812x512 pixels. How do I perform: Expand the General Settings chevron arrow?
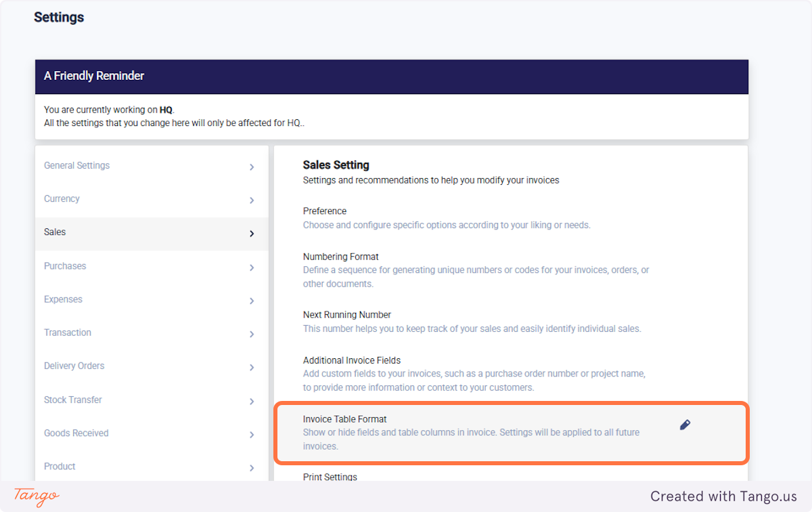(252, 167)
